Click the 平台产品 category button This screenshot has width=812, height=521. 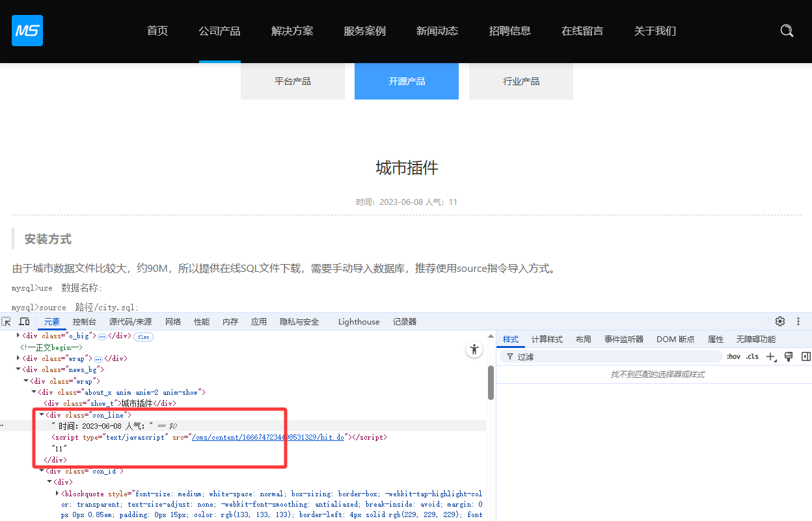[293, 81]
